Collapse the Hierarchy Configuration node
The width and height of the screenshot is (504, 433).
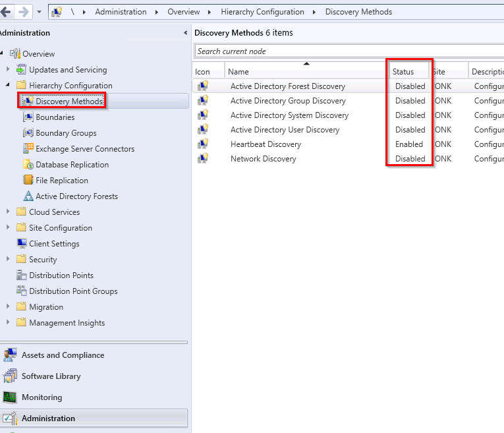pyautogui.click(x=8, y=85)
